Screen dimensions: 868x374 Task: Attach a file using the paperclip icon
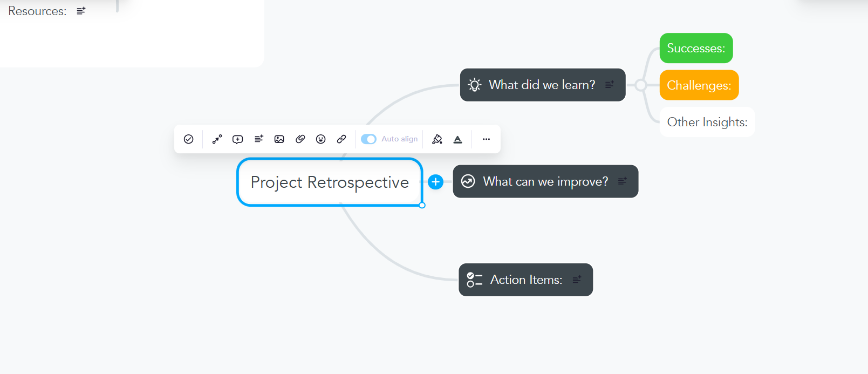pos(300,139)
